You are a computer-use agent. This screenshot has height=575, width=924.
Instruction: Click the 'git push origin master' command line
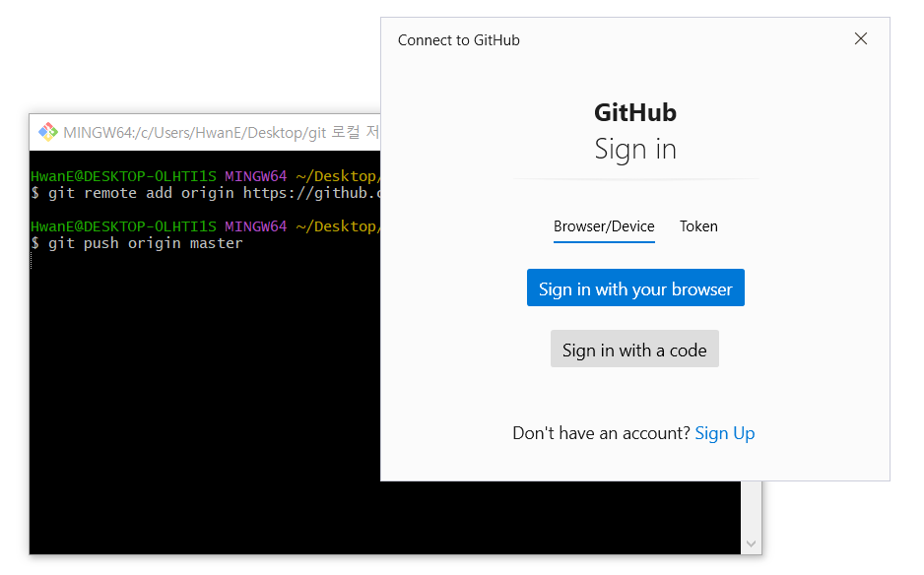(137, 243)
